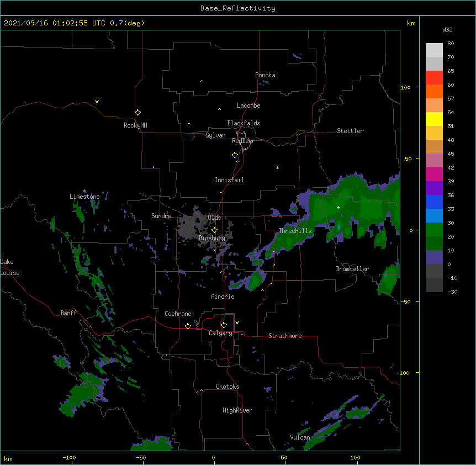This screenshot has height=465, width=476.
Task: Pick the red 60–65 dBZ legend swatch
Action: click(x=434, y=78)
